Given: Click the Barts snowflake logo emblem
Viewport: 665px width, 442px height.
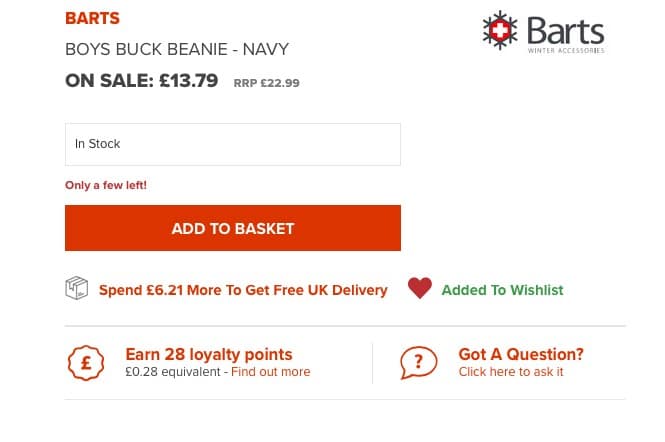Looking at the screenshot, I should [x=500, y=30].
